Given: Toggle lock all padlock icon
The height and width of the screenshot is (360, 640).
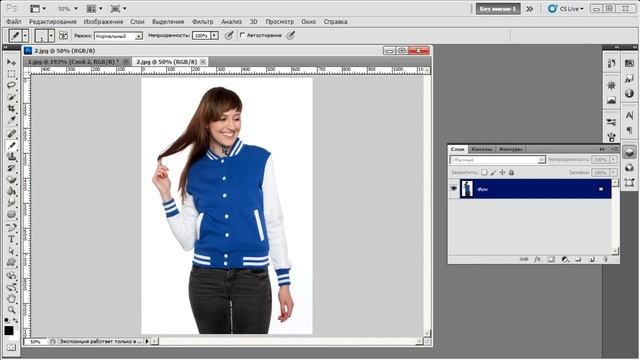Looking at the screenshot, I should point(511,172).
